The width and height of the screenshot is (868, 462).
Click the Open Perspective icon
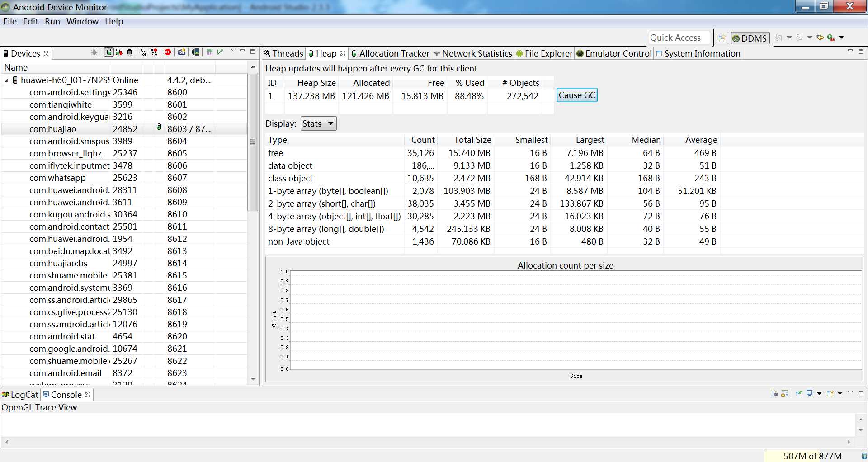click(x=722, y=38)
